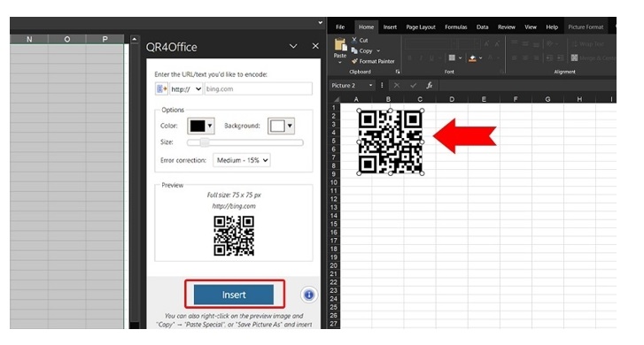
Task: Switch to the Review tab
Action: 507,27
